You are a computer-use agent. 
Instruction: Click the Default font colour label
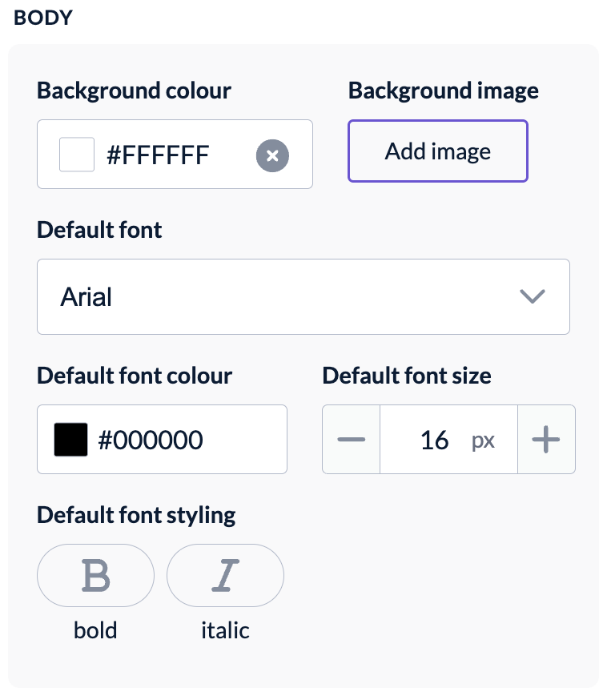click(x=135, y=376)
